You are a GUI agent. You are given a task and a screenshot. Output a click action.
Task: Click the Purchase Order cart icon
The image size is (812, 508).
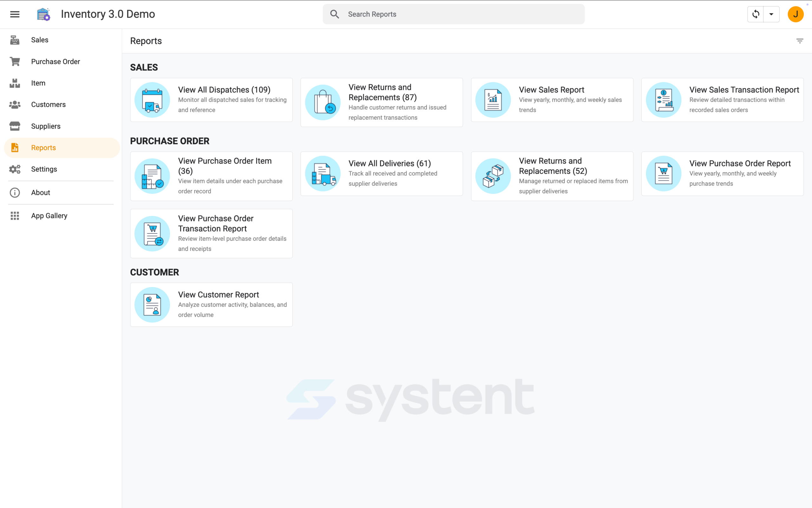[x=15, y=62]
